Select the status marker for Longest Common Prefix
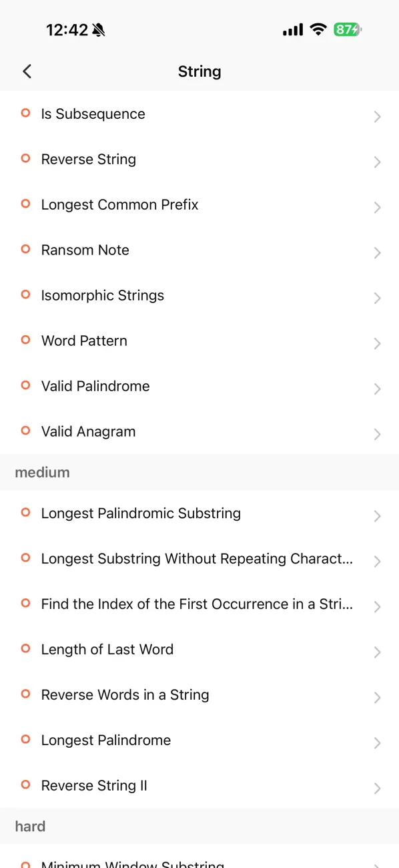This screenshot has height=868, width=399. [25, 204]
